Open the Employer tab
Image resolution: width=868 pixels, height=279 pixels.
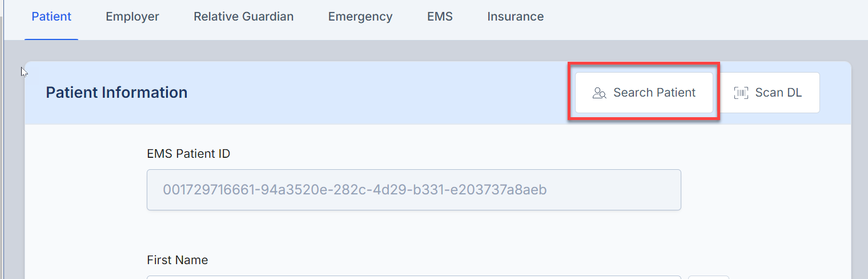pos(132,17)
